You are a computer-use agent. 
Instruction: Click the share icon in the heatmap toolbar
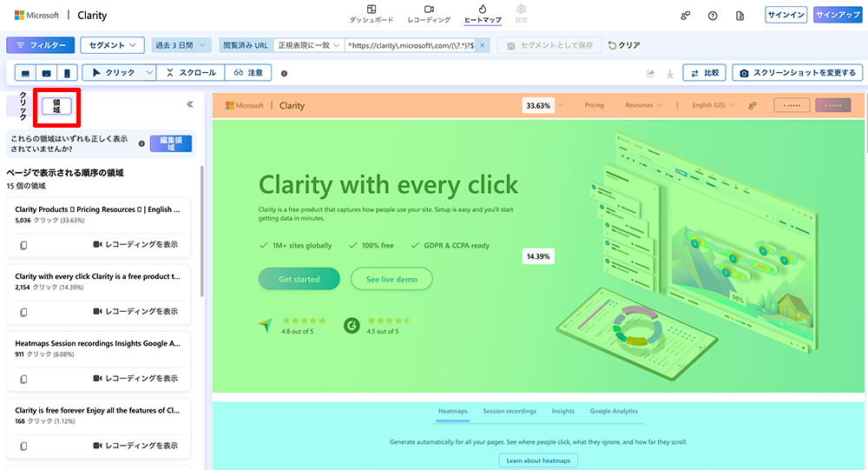click(650, 74)
